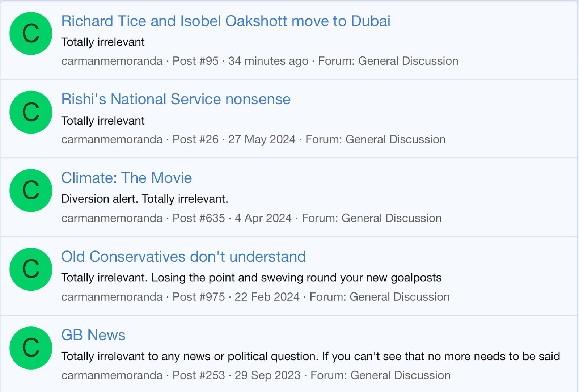Click the avatar beside Richard Tice result
This screenshot has height=392, width=579.
(31, 34)
